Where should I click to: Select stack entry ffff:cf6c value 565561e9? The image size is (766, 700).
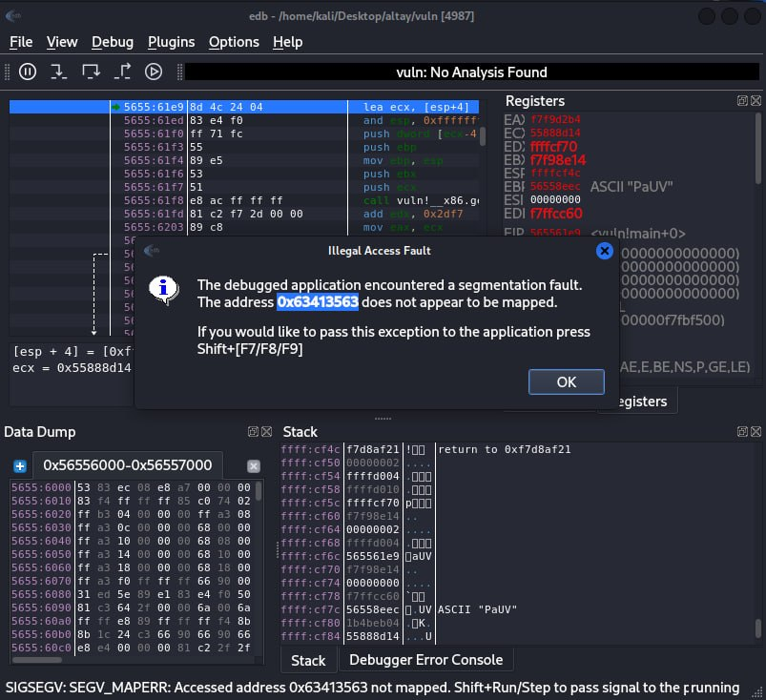(x=373, y=556)
